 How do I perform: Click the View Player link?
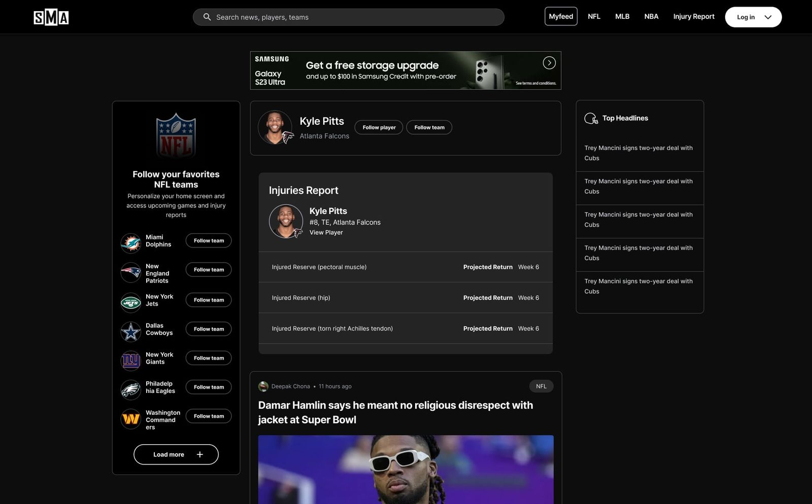click(x=326, y=232)
